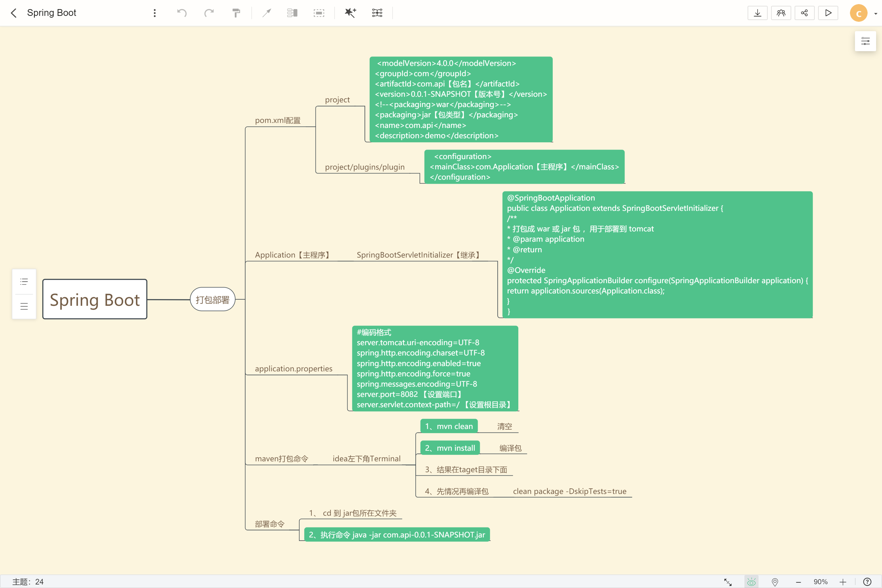Open the collaborators panel
882x588 pixels.
pos(781,13)
